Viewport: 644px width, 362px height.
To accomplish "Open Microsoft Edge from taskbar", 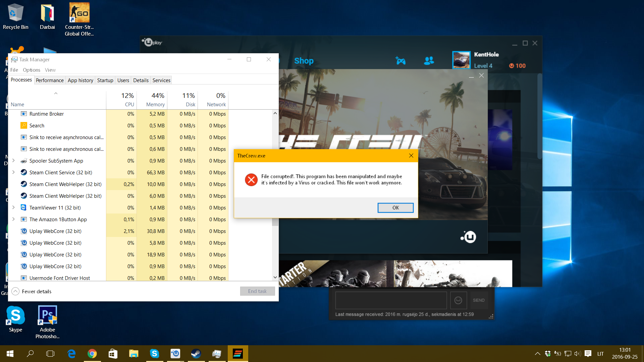I will (71, 354).
